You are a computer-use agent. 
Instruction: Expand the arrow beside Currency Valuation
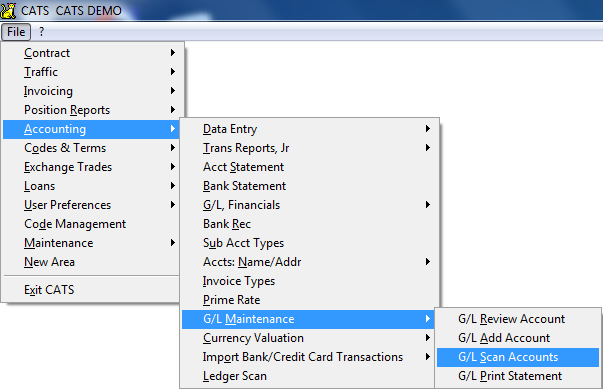(x=428, y=338)
